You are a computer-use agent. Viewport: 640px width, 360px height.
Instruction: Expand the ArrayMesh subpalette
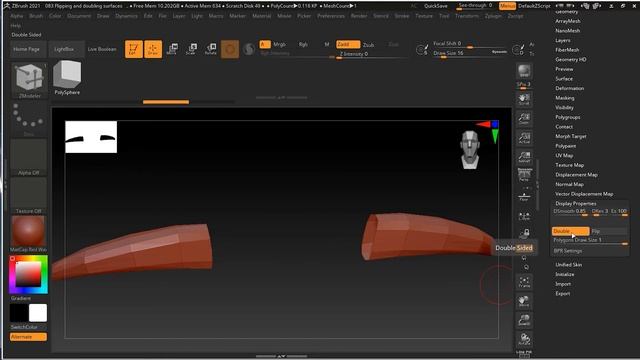pyautogui.click(x=568, y=21)
